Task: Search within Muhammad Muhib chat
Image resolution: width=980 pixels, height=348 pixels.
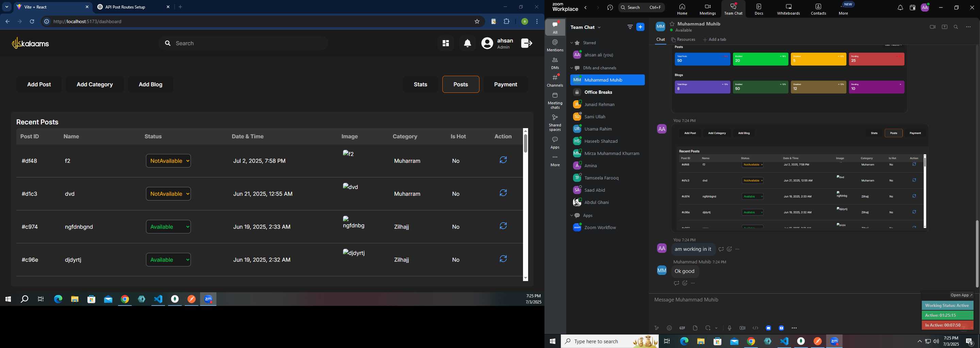Action: tap(955, 27)
